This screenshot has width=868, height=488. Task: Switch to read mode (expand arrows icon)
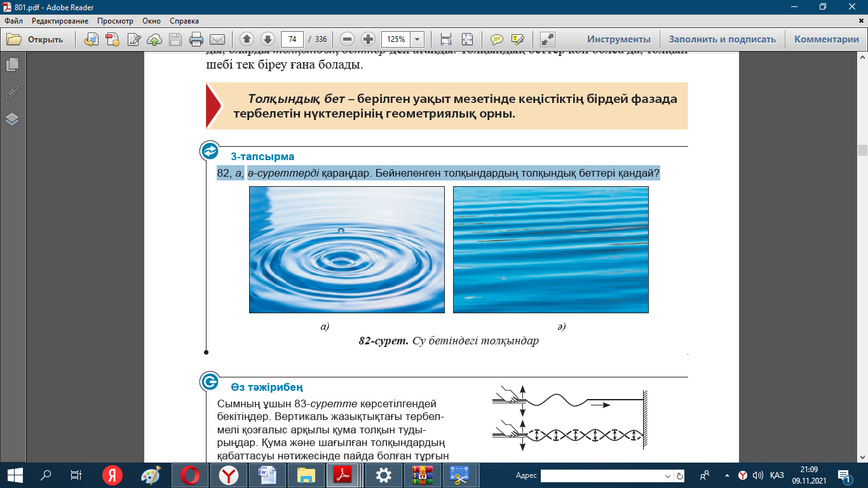pos(548,39)
